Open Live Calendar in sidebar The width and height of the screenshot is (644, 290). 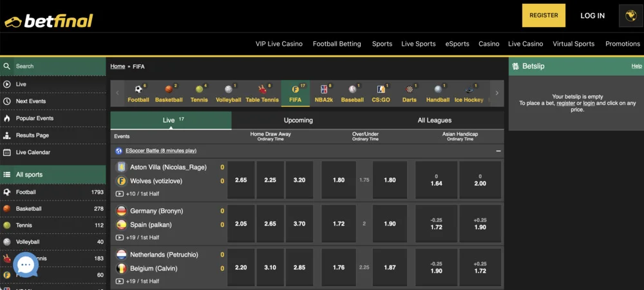pyautogui.click(x=53, y=152)
